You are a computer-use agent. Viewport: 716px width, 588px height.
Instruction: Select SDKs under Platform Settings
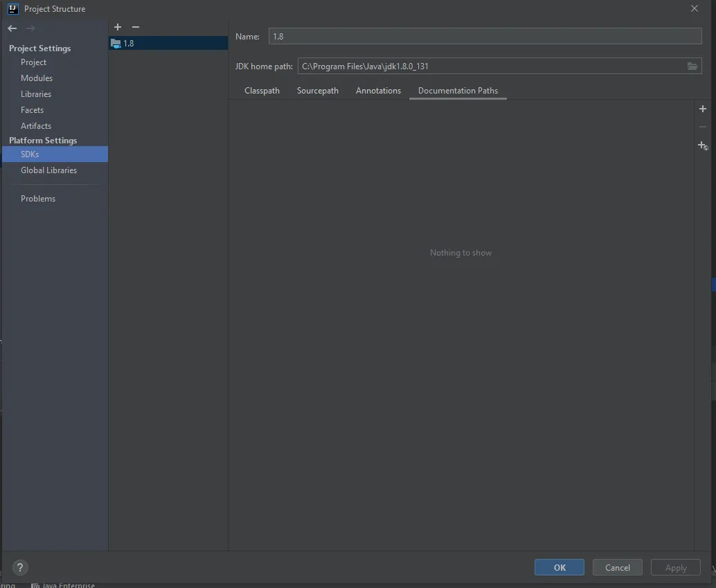[55, 154]
